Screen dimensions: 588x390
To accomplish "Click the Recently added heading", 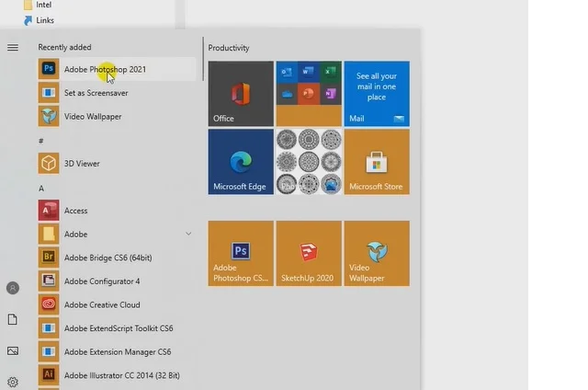I will pyautogui.click(x=64, y=47).
